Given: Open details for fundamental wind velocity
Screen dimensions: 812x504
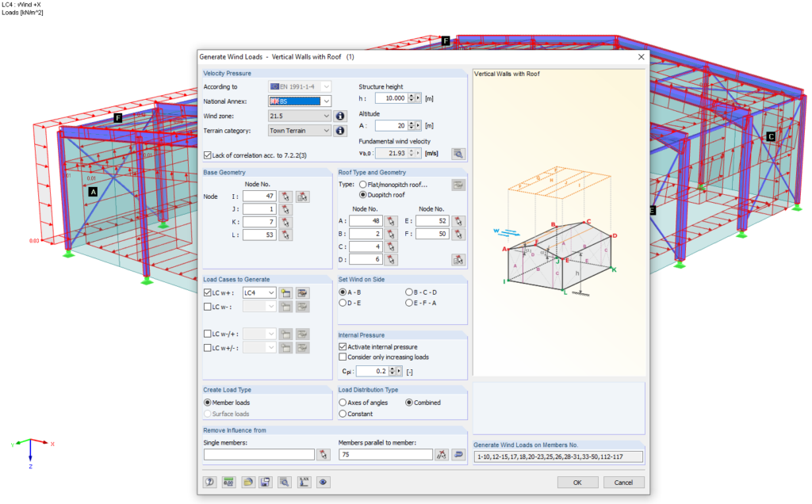Looking at the screenshot, I should (x=458, y=154).
